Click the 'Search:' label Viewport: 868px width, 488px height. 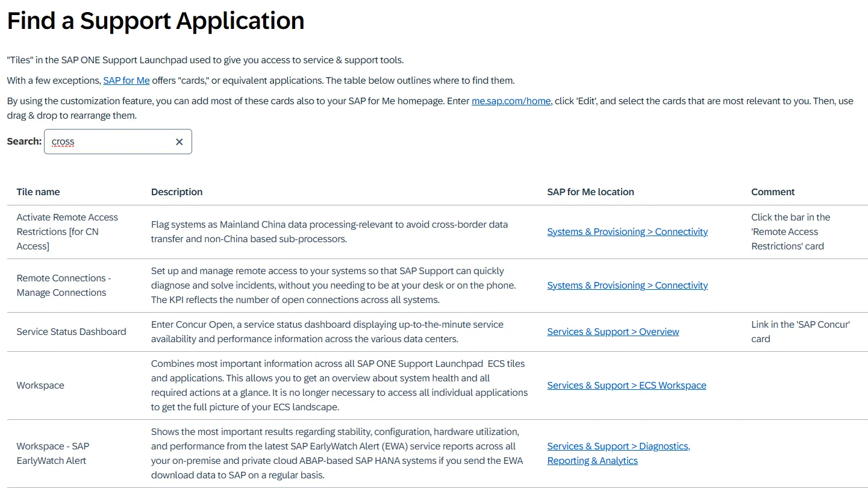(24, 141)
